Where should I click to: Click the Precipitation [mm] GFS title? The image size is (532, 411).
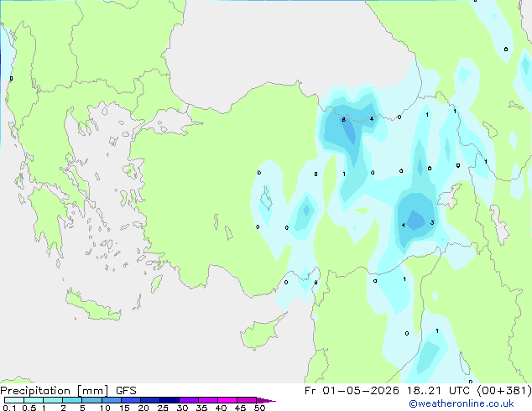68,391
